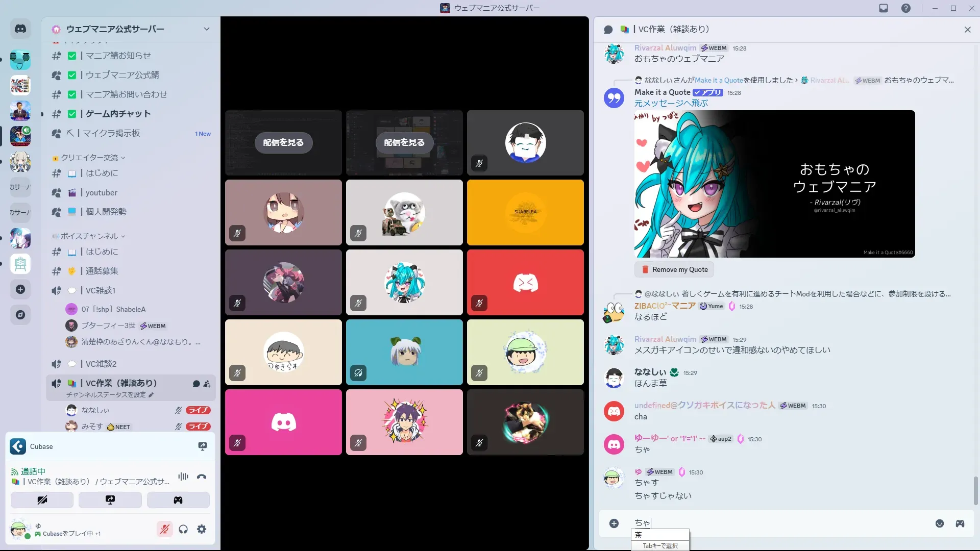This screenshot has width=980, height=551.
Task: Select the youtuber channel
Action: [101, 193]
